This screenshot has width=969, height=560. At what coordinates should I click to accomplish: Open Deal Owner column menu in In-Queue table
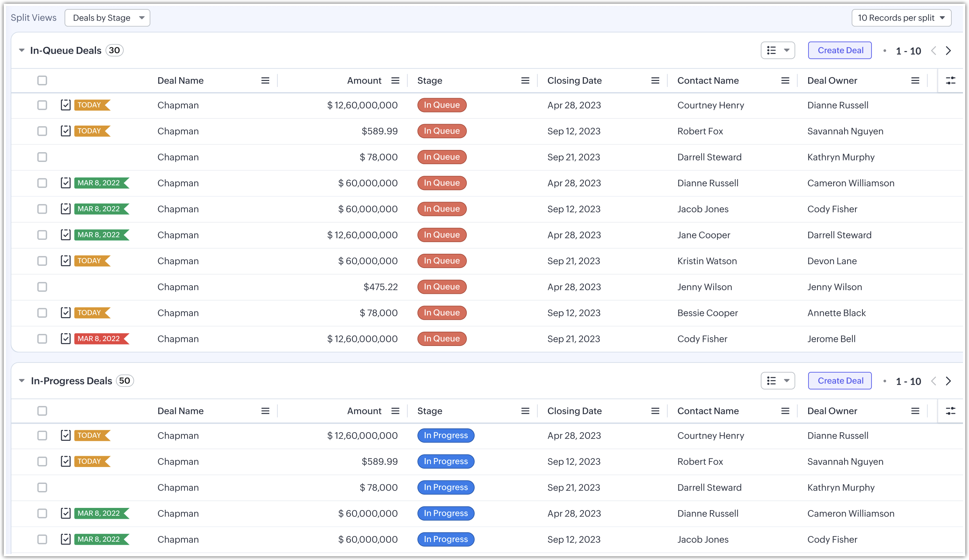point(915,80)
